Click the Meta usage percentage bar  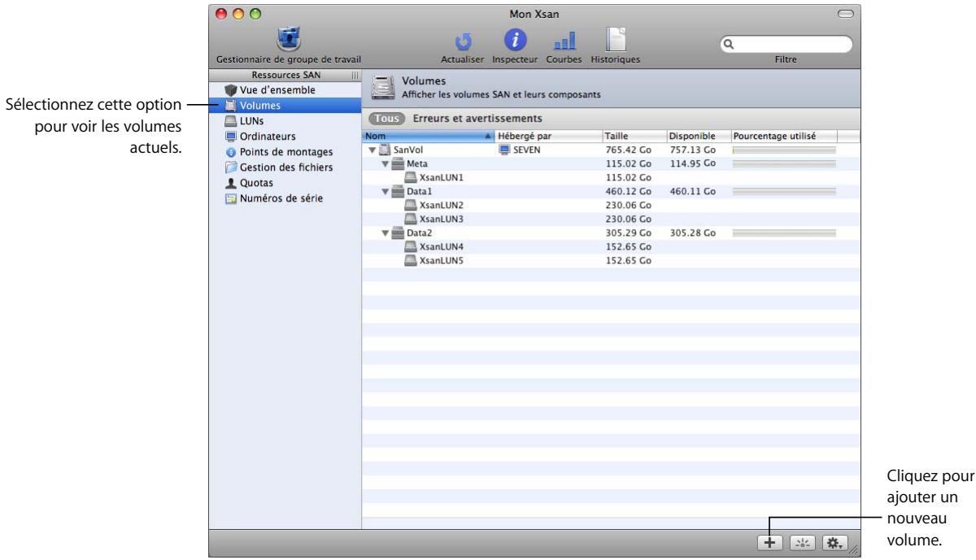pos(784,165)
